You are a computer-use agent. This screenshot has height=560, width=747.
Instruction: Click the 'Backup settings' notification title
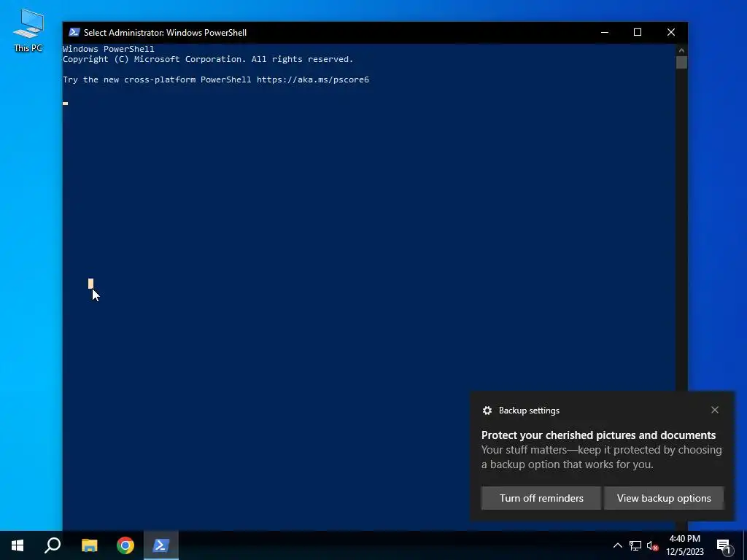pyautogui.click(x=529, y=411)
